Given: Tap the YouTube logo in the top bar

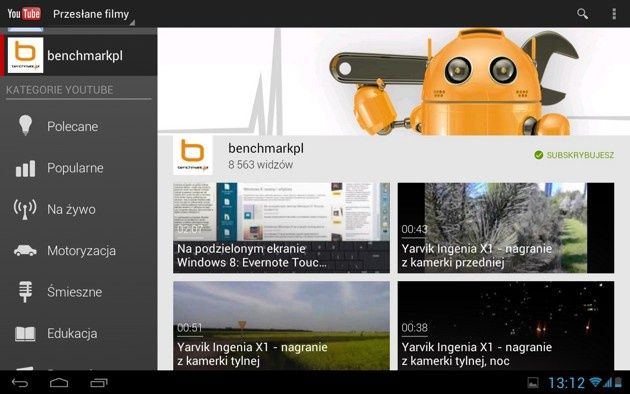Looking at the screenshot, I should tap(24, 14).
